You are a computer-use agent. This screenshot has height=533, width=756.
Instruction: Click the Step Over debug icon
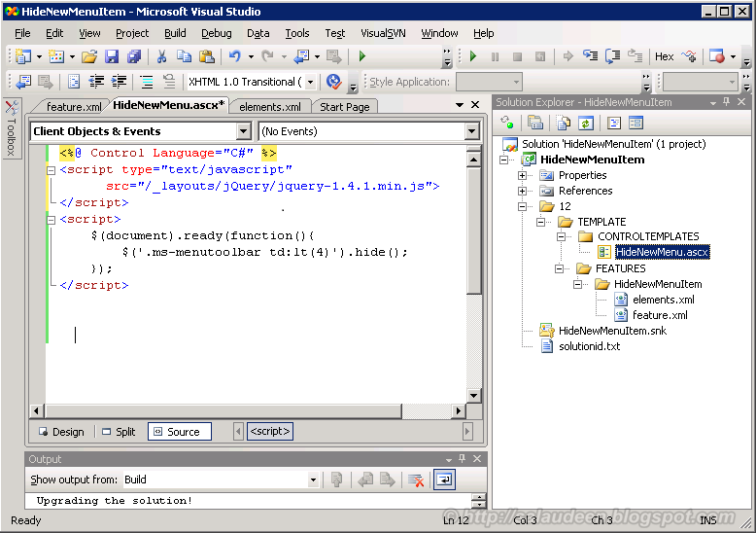pyautogui.click(x=613, y=56)
